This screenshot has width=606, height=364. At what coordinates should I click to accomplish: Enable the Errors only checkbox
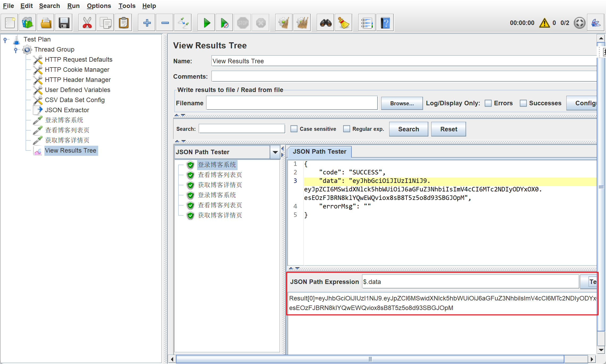click(x=488, y=103)
